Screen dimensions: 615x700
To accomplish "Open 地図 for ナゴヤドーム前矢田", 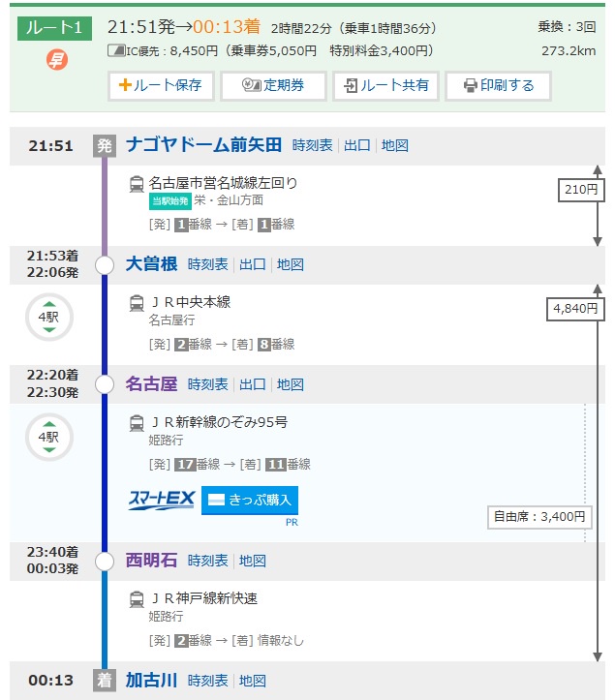I will pyautogui.click(x=395, y=145).
